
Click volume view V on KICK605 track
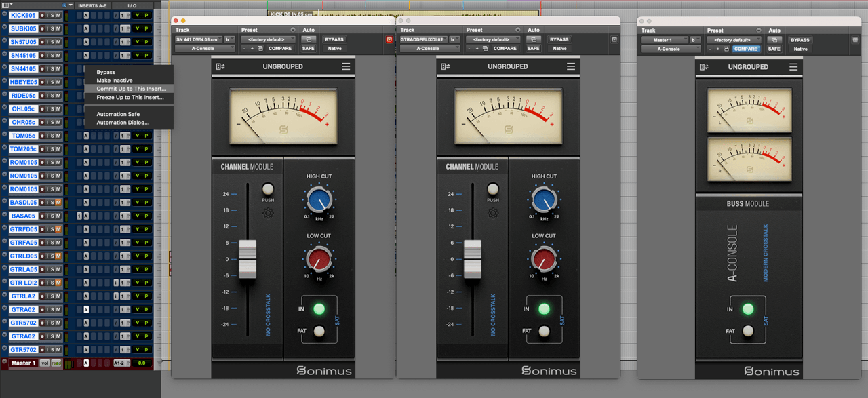click(x=137, y=15)
